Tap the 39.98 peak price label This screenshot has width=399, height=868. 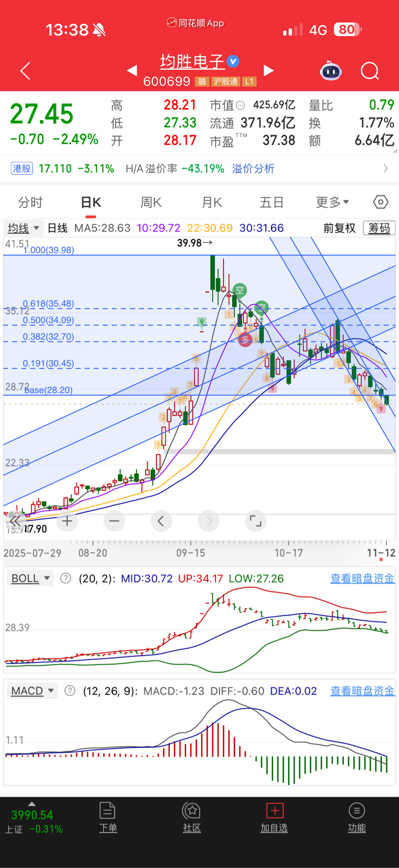[194, 243]
